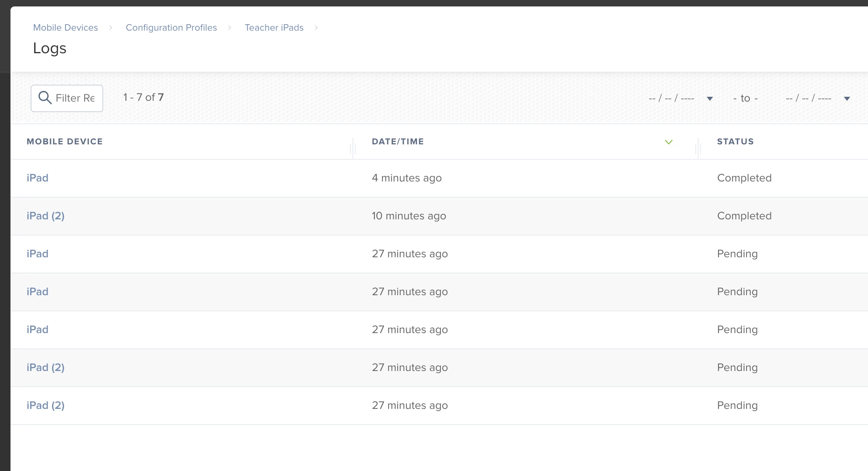Open the first Pending iPad device link

point(38,254)
